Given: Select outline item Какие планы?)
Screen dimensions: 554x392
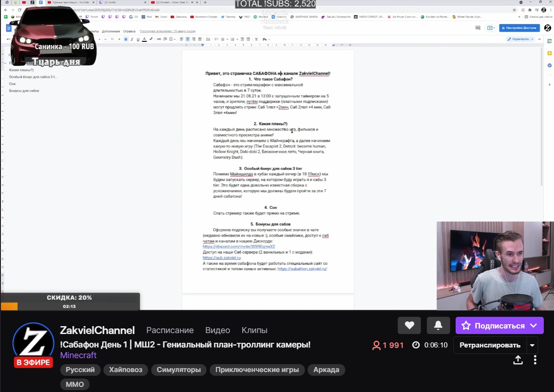Looking at the screenshot, I should [21, 70].
